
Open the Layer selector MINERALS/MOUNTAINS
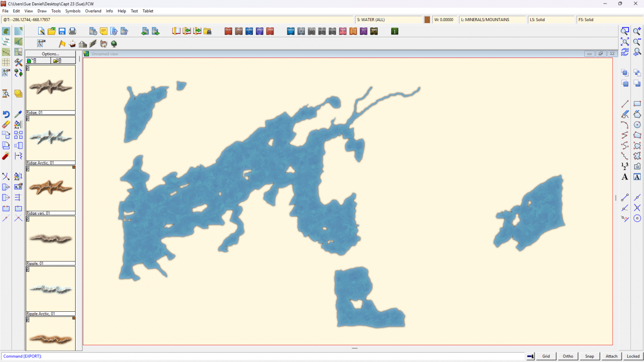coord(492,20)
